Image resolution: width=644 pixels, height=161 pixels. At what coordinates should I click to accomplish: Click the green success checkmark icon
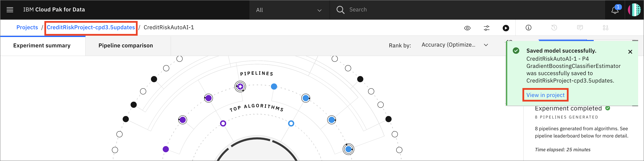[516, 51]
